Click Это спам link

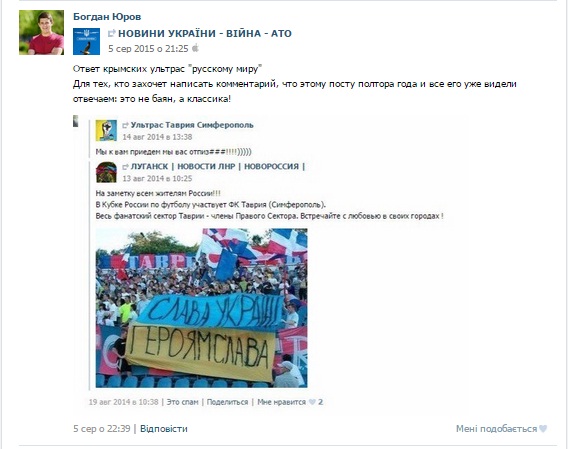[x=182, y=402]
